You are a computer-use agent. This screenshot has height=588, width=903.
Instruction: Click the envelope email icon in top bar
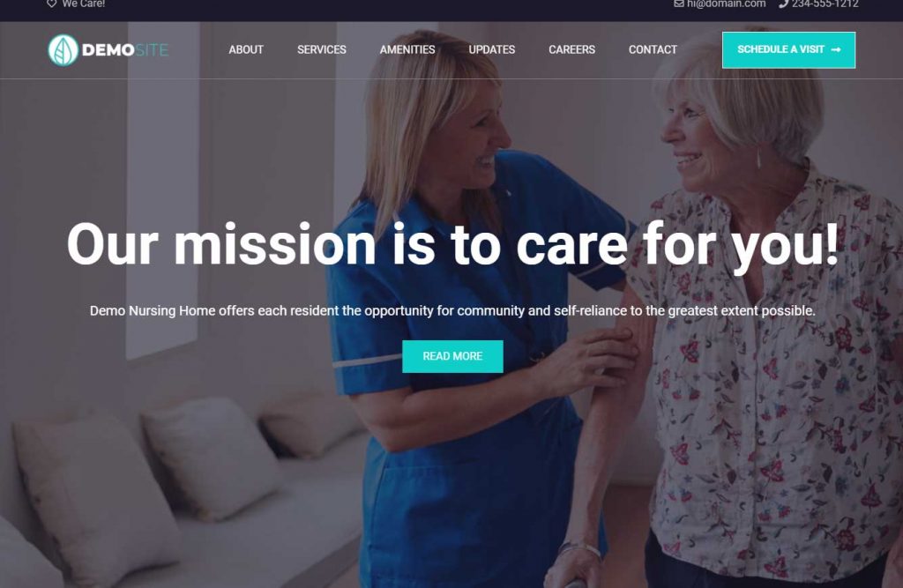pyautogui.click(x=679, y=4)
